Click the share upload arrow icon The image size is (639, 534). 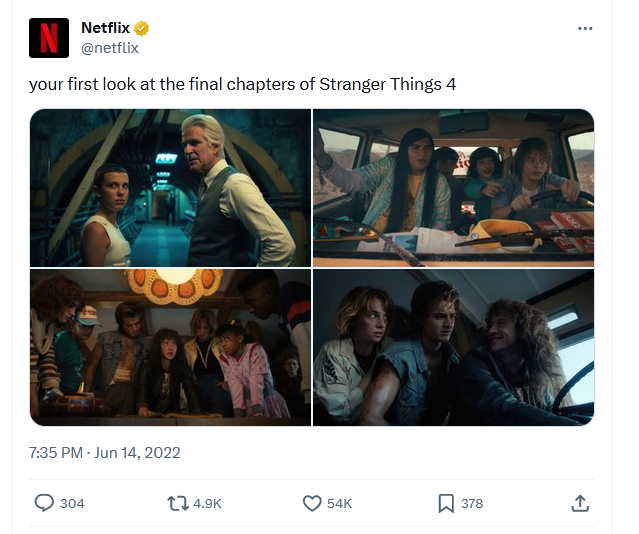[x=579, y=503]
